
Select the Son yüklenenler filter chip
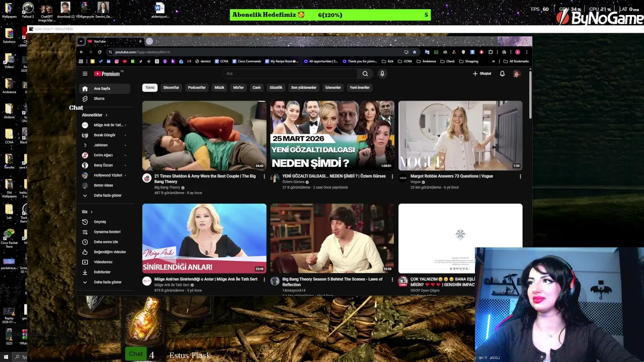(304, 87)
